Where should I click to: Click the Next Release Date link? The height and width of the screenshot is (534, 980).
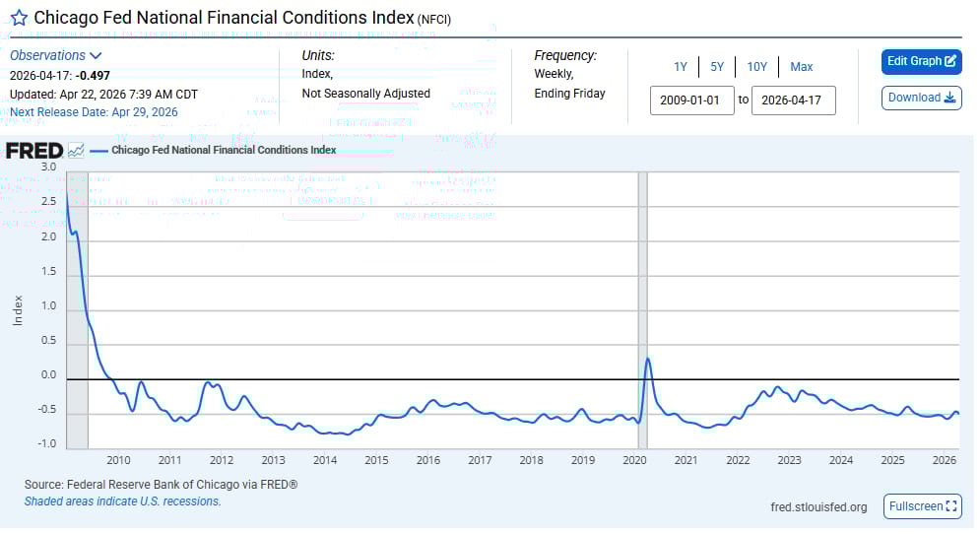tap(94, 112)
